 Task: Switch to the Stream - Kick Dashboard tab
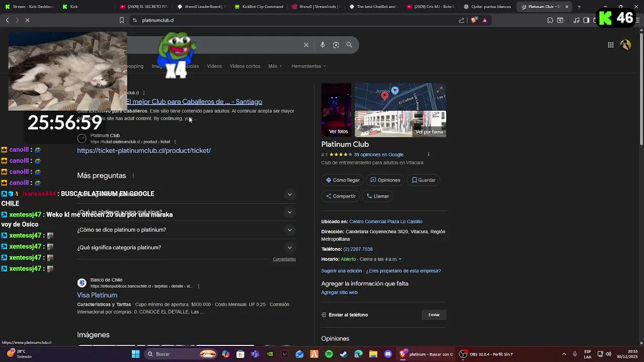pos(29,7)
